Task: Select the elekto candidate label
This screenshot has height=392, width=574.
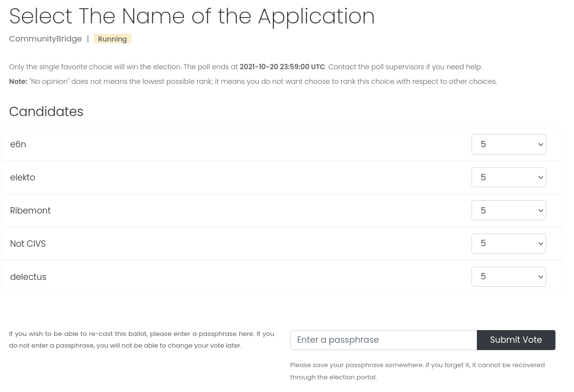Action: tap(22, 177)
